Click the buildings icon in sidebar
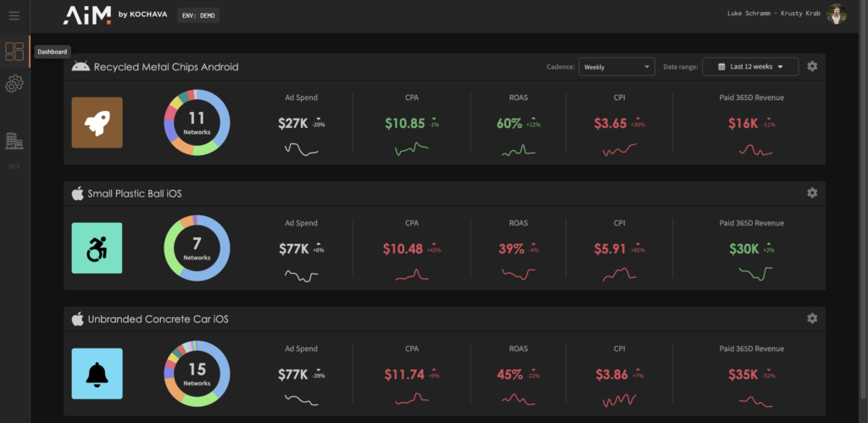The width and height of the screenshot is (868, 423). coord(14,141)
